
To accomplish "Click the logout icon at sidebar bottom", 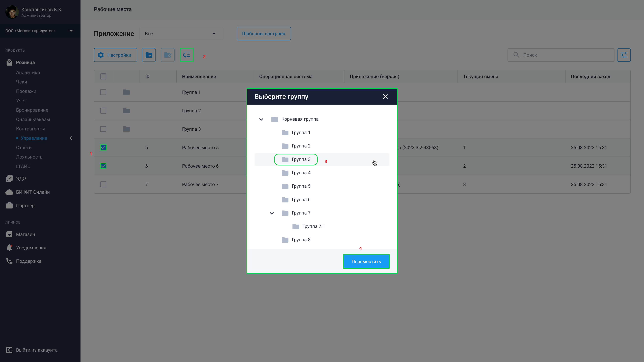I will pos(9,350).
